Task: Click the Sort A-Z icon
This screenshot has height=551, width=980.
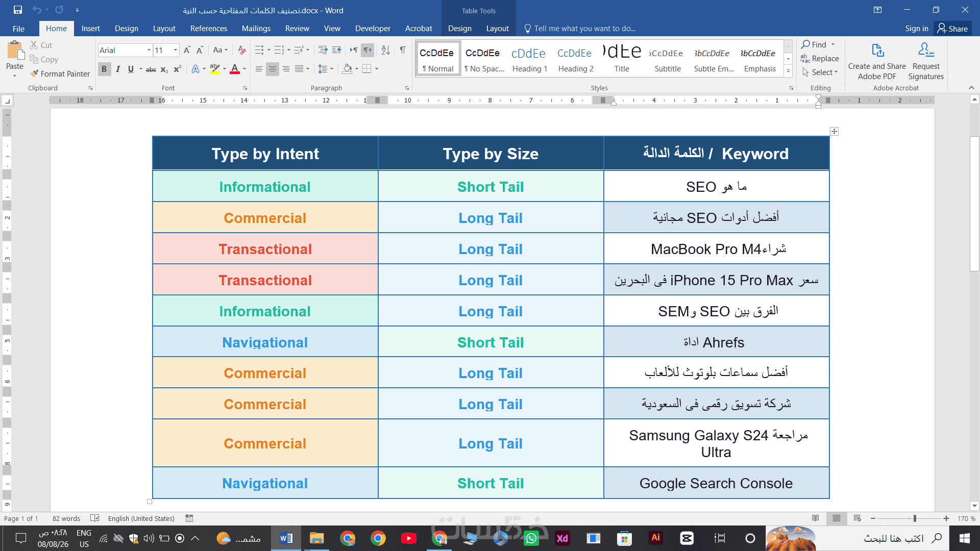Action: [386, 50]
